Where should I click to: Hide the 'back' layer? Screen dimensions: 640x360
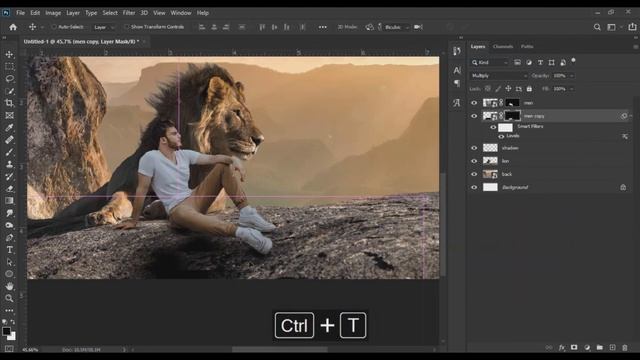474,174
